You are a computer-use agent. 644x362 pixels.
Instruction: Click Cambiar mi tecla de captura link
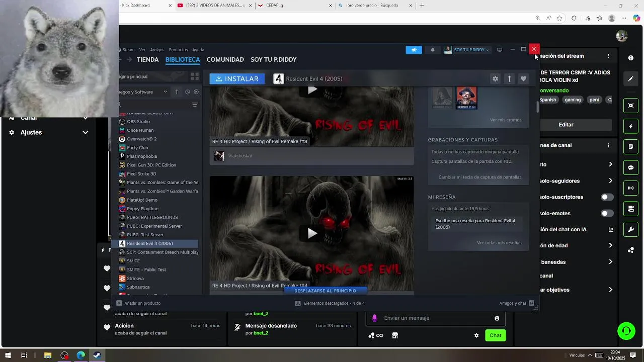tap(480, 177)
